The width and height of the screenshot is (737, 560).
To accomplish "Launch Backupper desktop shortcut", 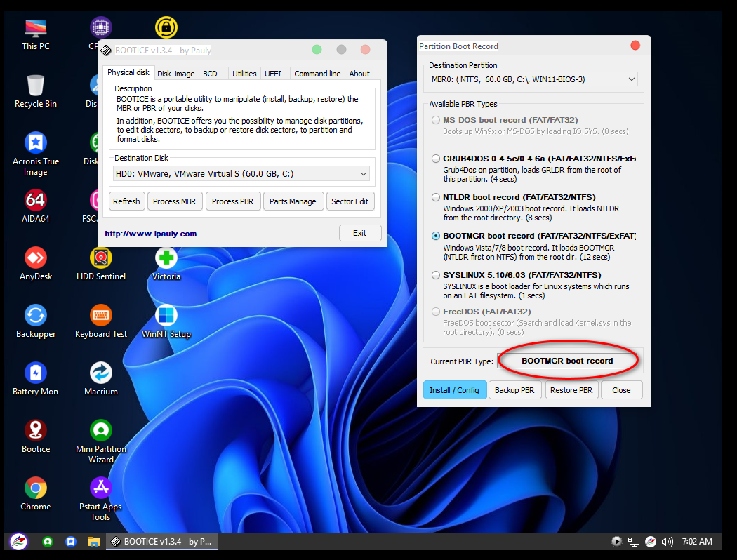I will tap(36, 321).
